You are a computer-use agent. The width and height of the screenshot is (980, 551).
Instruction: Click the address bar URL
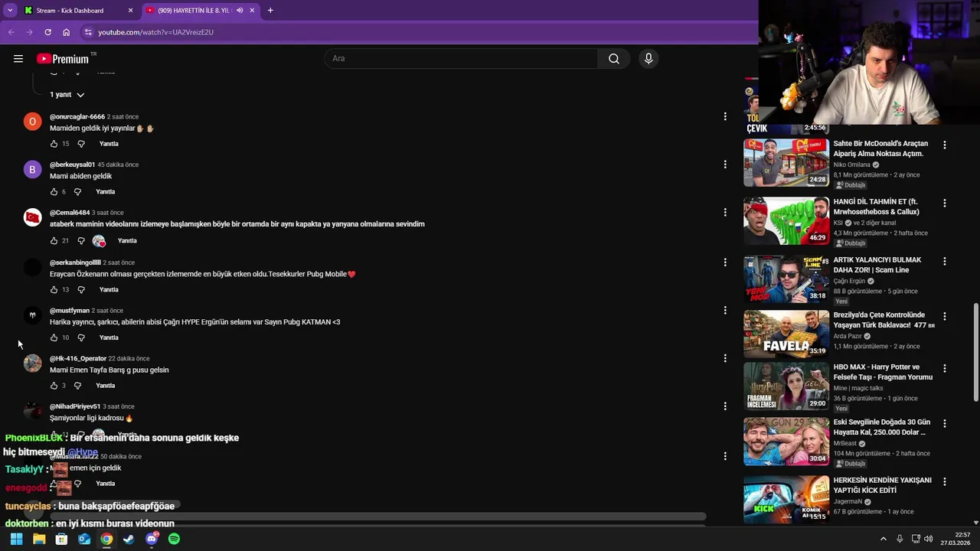[155, 32]
